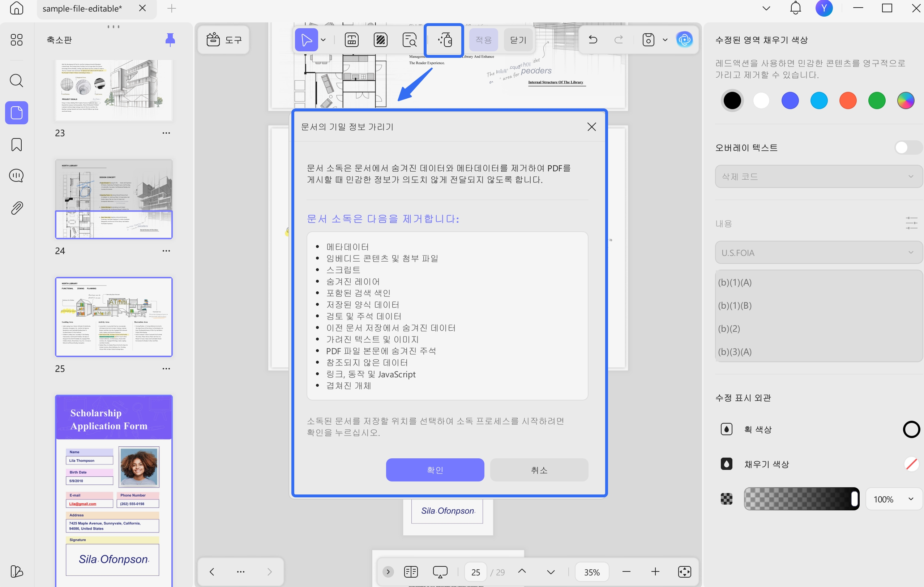Viewport: 924px width, 587px height.
Task: Select the arrow cursor tool
Action: pos(306,40)
